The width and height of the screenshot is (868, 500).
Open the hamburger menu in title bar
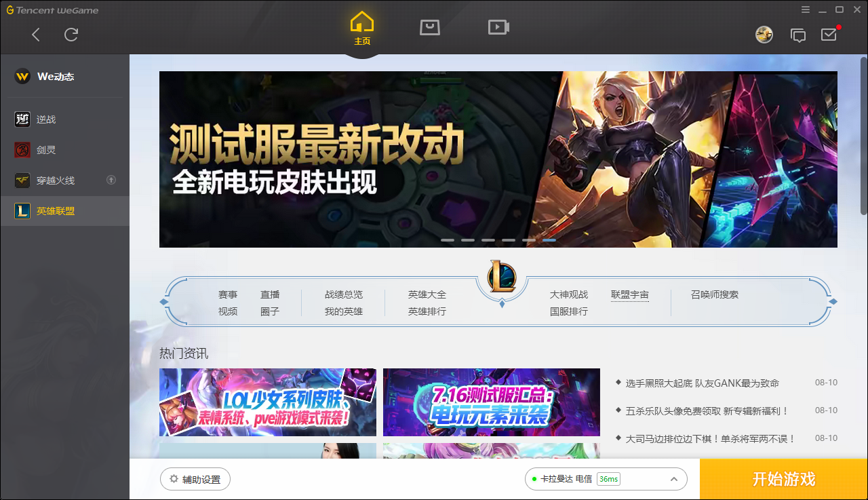[806, 9]
